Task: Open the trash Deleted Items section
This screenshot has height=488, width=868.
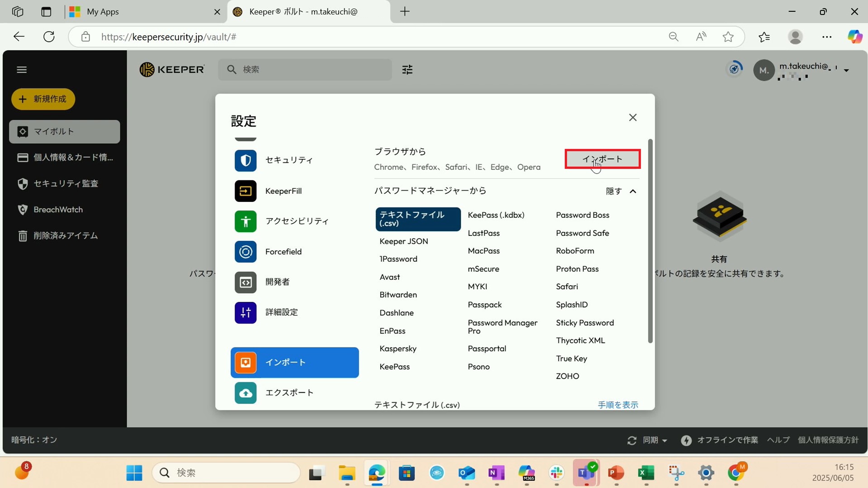Action: click(65, 236)
